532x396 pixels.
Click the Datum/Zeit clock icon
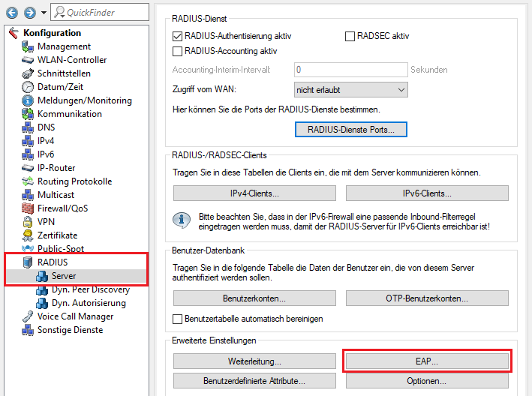point(28,87)
